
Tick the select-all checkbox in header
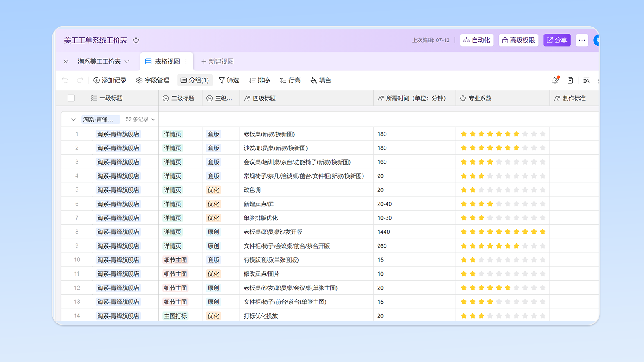[71, 98]
